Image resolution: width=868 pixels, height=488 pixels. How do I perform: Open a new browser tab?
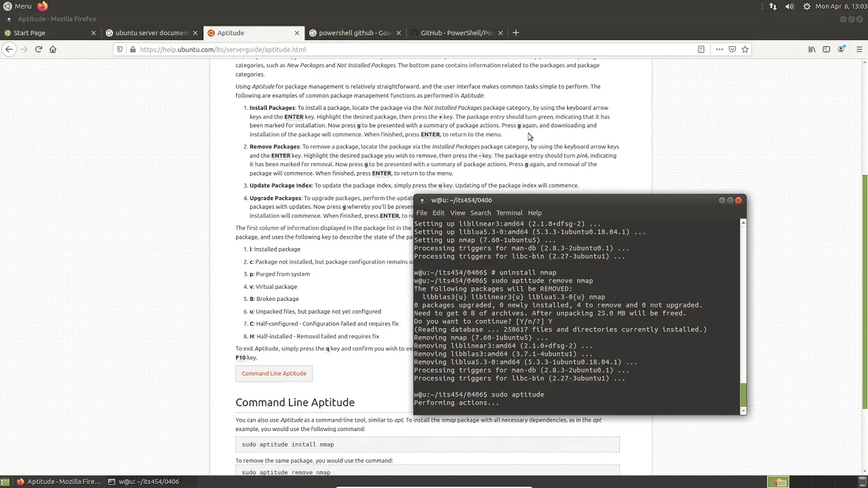[515, 33]
